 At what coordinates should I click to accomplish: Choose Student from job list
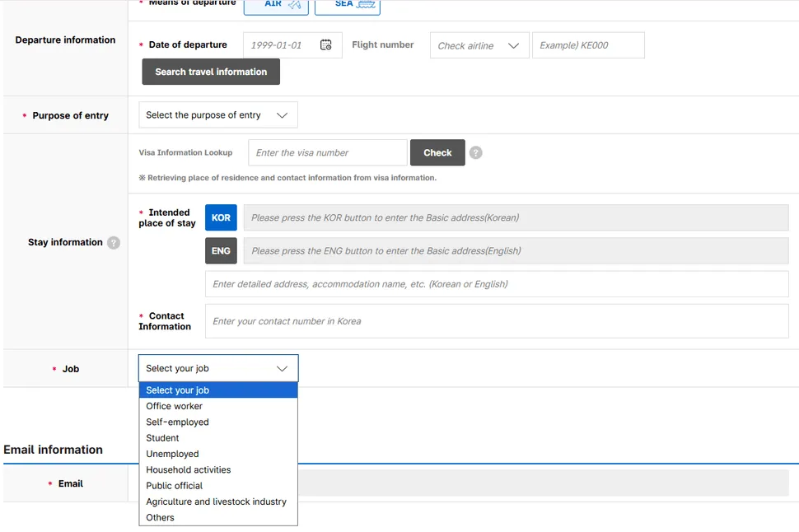[218, 438]
